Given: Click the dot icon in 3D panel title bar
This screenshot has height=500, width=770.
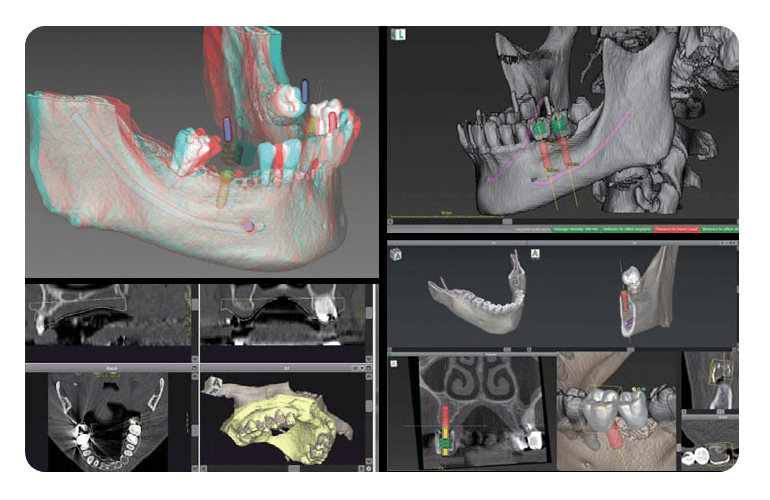Looking at the screenshot, I should 362,368.
